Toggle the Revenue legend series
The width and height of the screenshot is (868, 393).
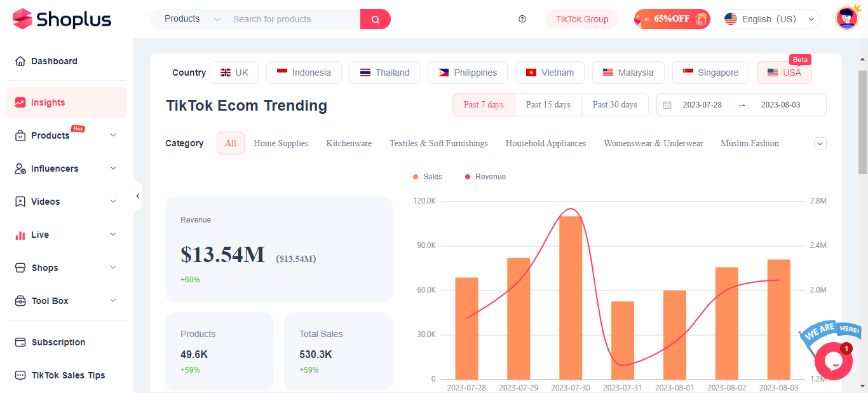pyautogui.click(x=485, y=177)
